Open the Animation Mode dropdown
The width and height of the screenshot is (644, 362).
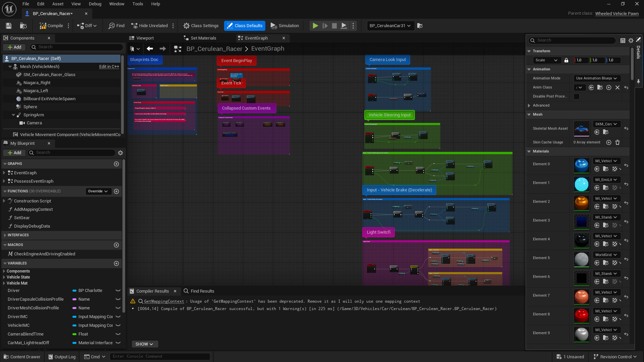pos(597,78)
